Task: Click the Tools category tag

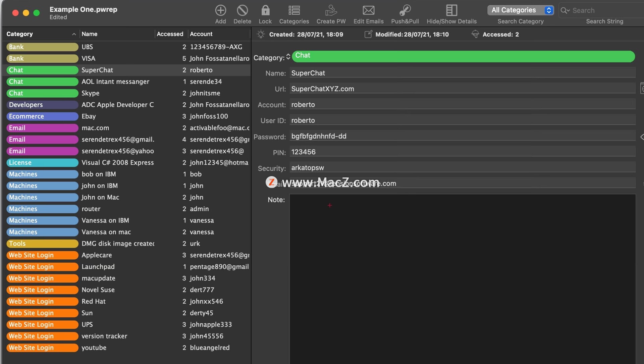Action: [42, 244]
